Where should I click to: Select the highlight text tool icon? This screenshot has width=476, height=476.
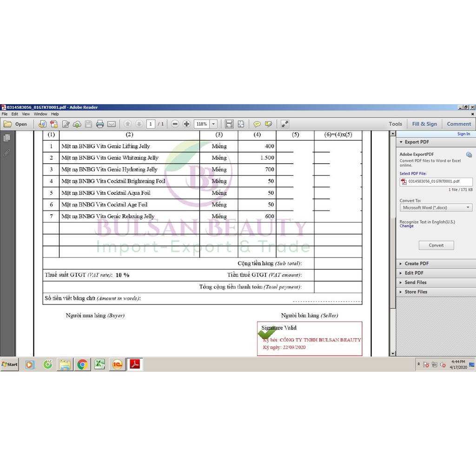click(268, 124)
